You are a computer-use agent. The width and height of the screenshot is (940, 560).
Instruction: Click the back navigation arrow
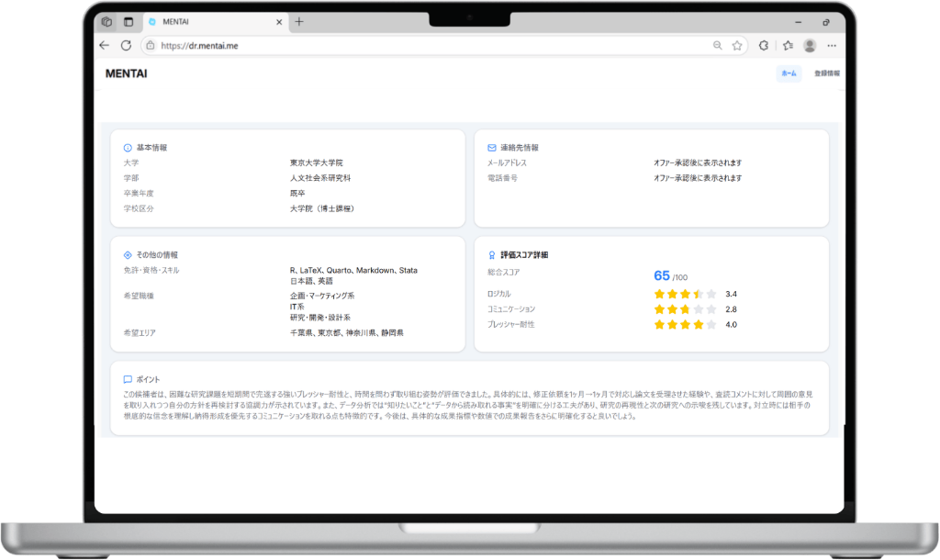(x=103, y=45)
